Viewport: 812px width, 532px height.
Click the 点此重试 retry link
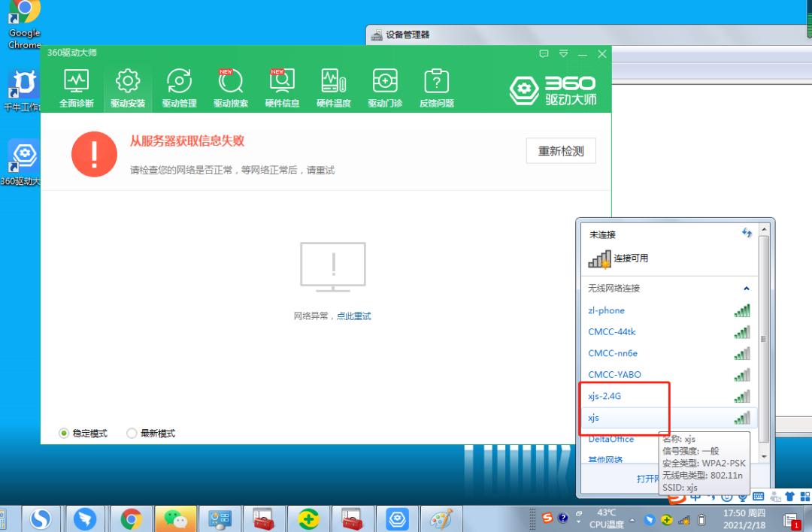353,316
